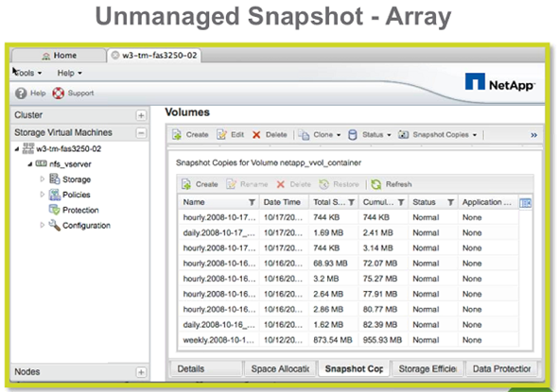Click the Volumes Create icon

177,135
